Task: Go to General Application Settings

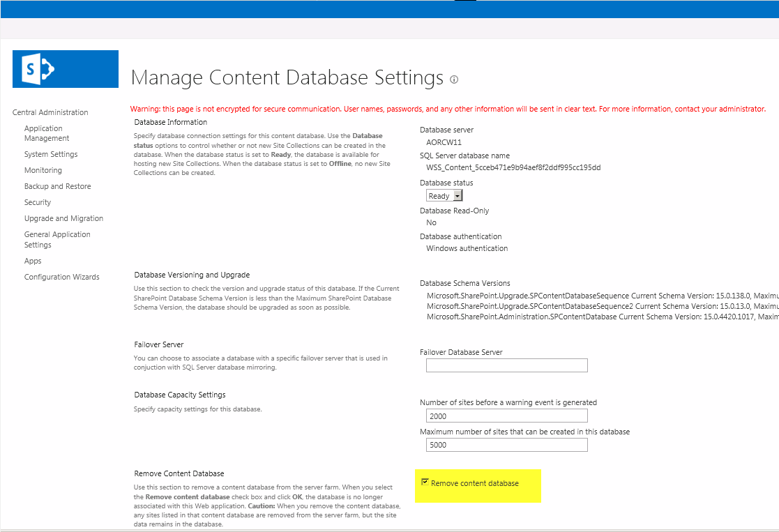Action: pos(57,239)
